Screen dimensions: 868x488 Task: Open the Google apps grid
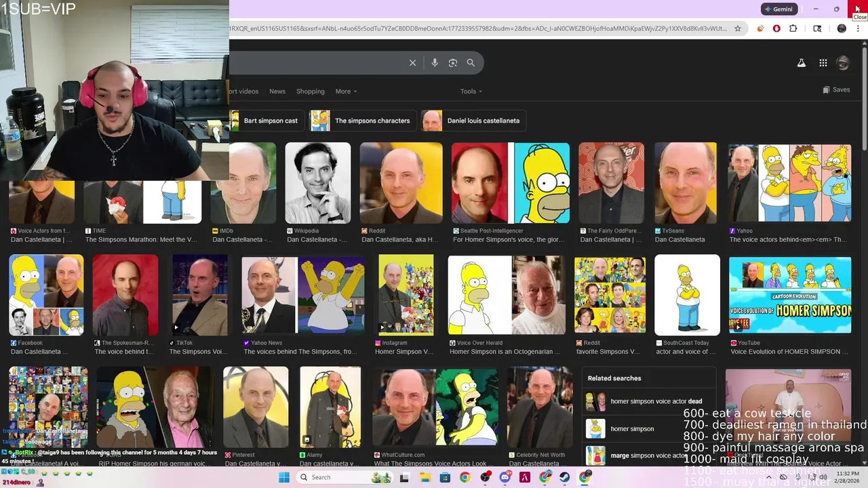click(823, 63)
